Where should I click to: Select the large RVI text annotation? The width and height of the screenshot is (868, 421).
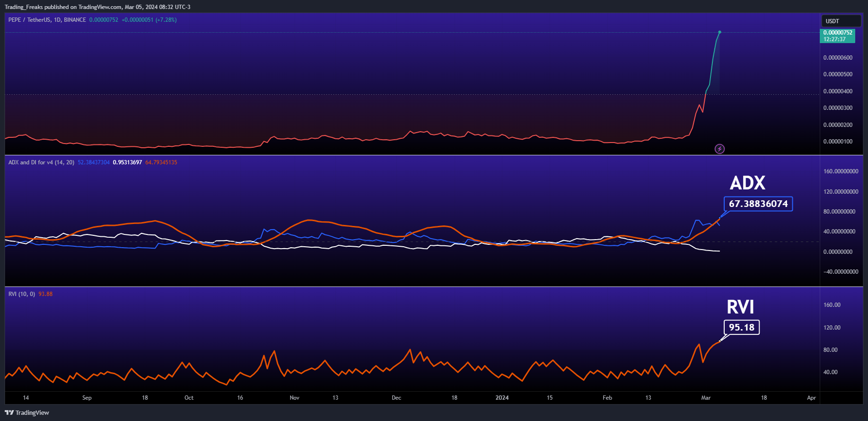[740, 307]
